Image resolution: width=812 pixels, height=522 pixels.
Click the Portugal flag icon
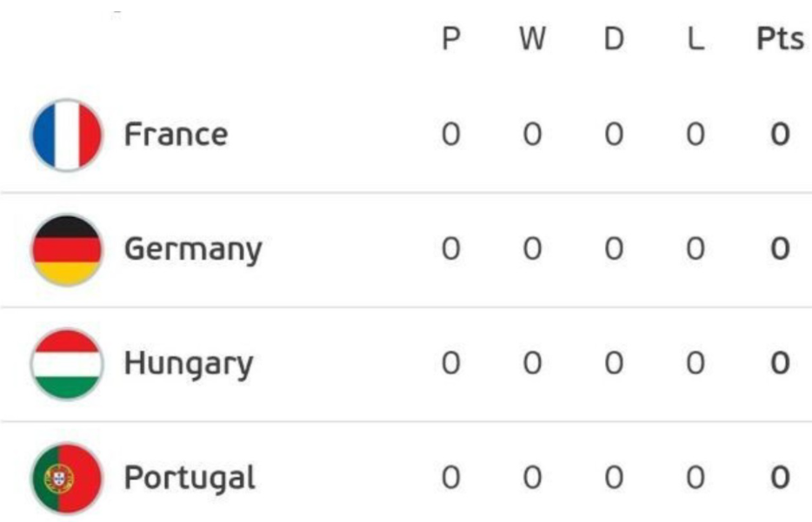point(67,479)
